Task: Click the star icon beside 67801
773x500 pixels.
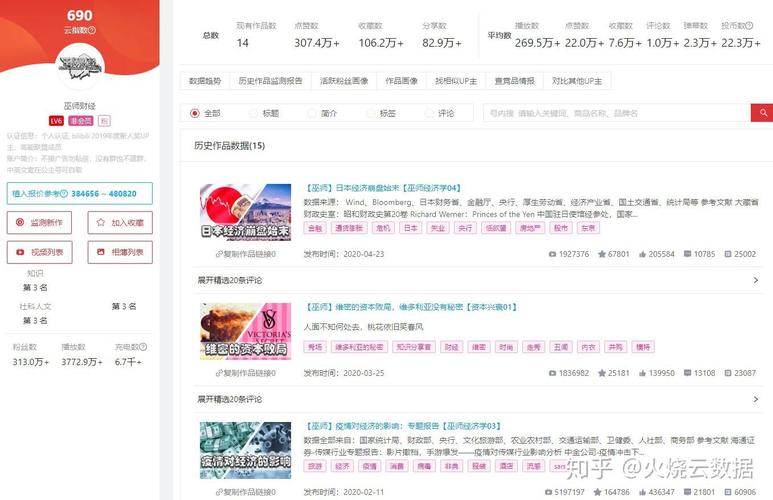Action: [601, 254]
